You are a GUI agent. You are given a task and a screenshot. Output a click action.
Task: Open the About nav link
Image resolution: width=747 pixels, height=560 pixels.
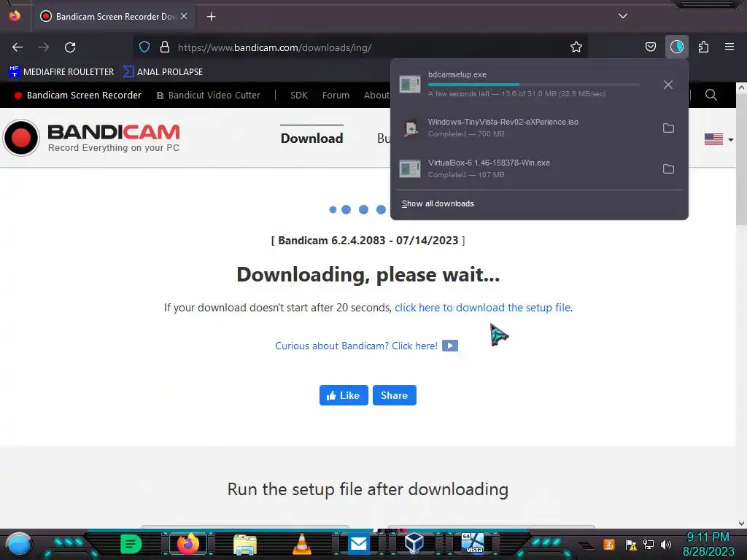pyautogui.click(x=376, y=96)
